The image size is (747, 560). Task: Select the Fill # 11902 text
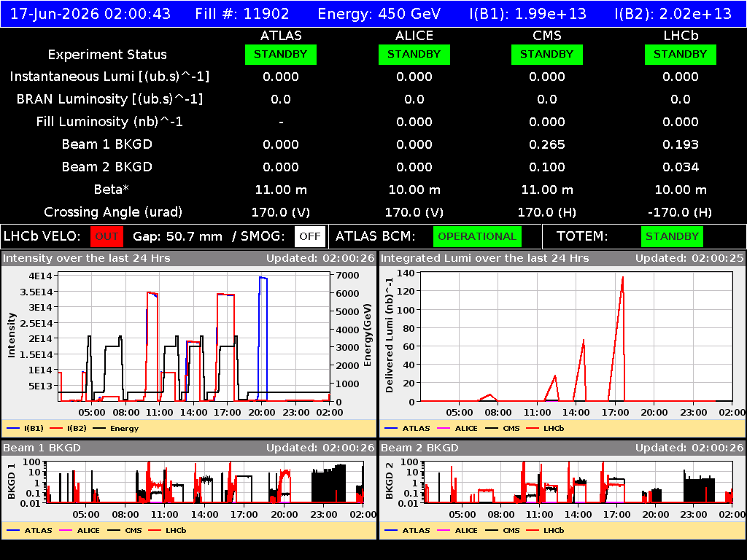click(242, 14)
